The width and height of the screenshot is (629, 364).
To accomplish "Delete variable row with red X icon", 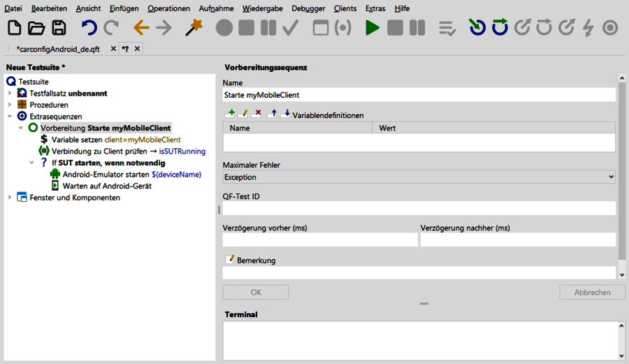I will click(256, 114).
